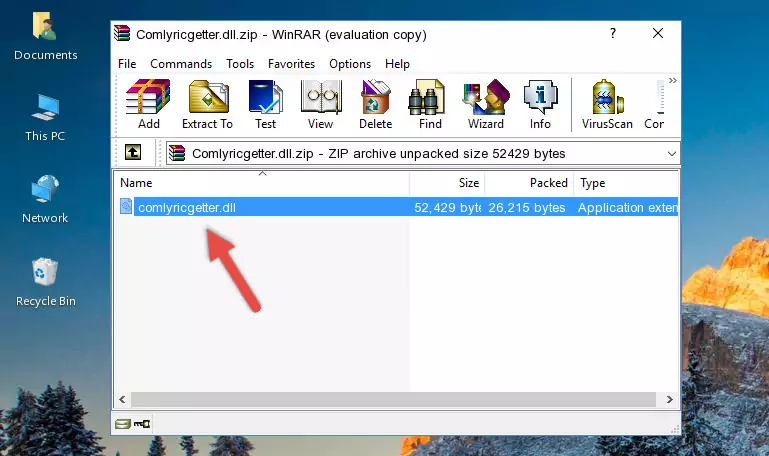Click the WinRAR title bar icon
769x456 pixels.
[x=122, y=33]
